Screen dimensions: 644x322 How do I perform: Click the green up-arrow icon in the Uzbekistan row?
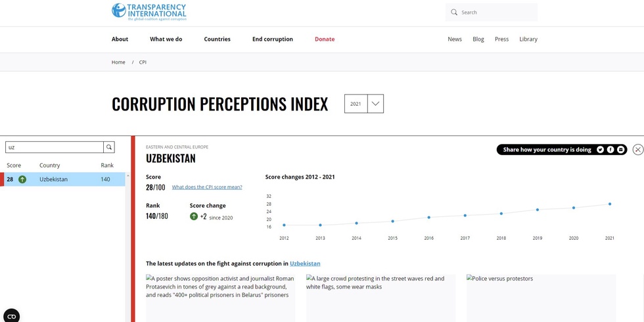pyautogui.click(x=22, y=179)
